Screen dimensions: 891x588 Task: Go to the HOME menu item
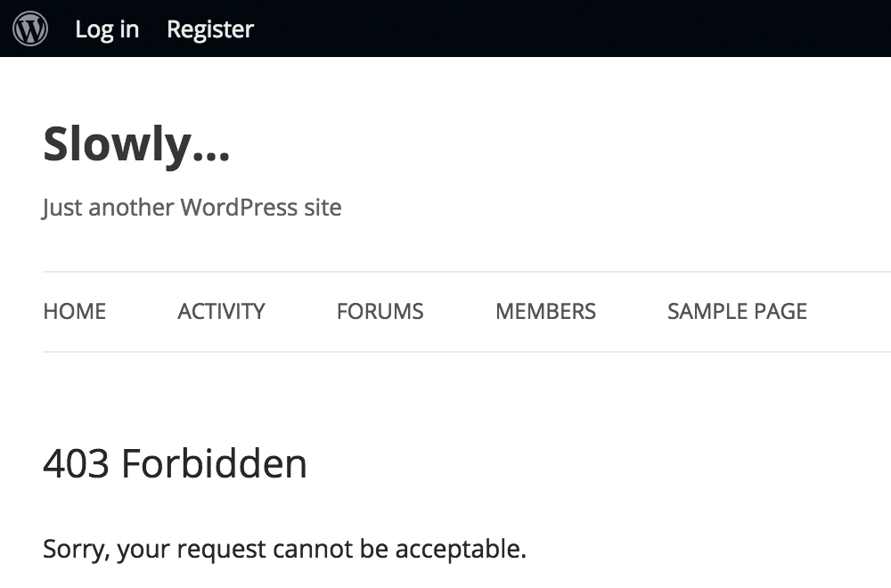tap(75, 311)
